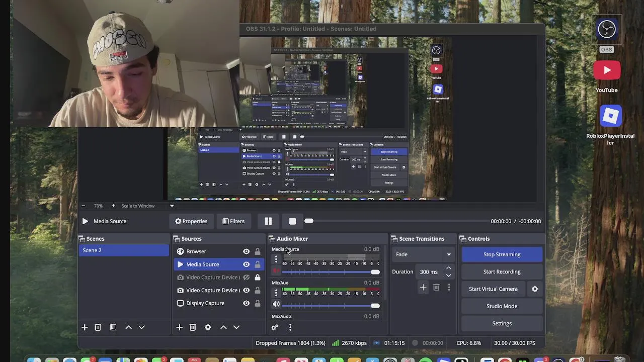
Task: Edit the 300 ms duration field
Action: (x=429, y=272)
